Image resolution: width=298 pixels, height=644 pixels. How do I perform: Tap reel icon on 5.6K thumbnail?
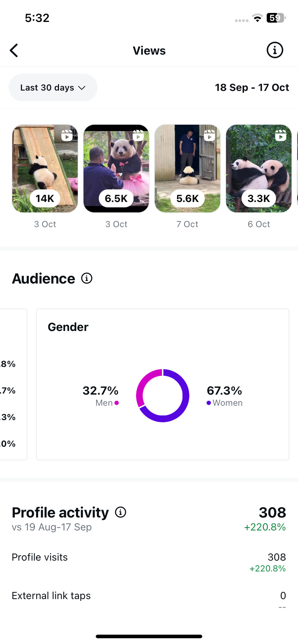tap(209, 135)
